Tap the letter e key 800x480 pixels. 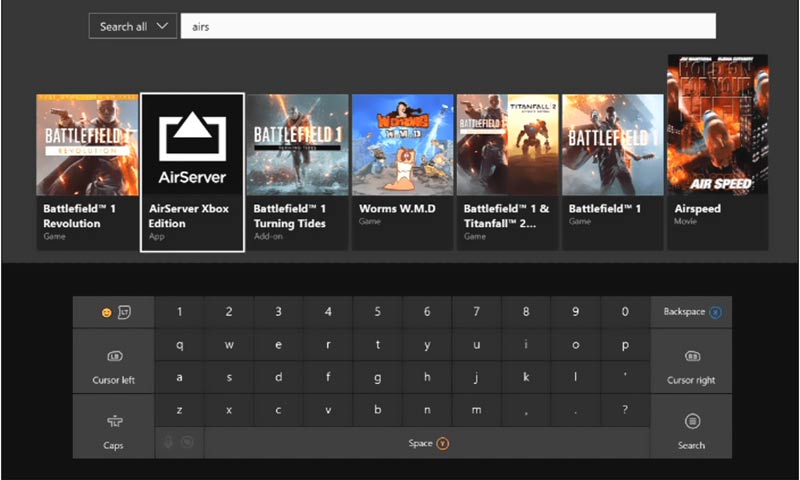click(279, 345)
